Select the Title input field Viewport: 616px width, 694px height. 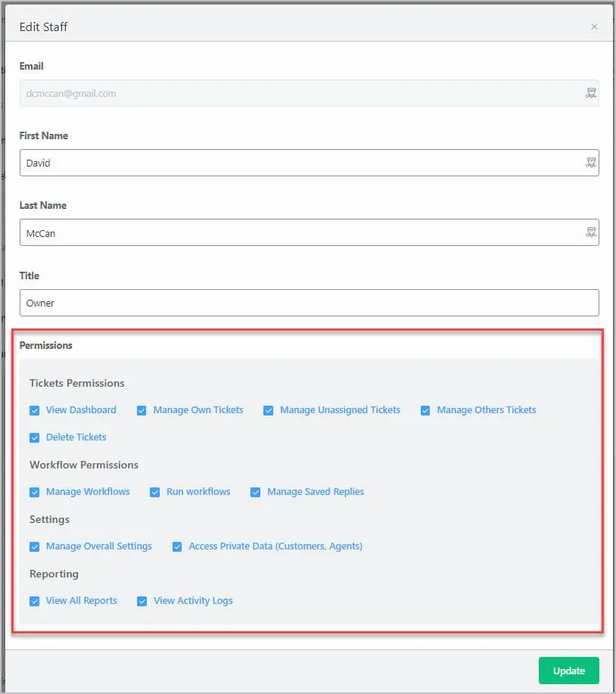click(x=309, y=303)
